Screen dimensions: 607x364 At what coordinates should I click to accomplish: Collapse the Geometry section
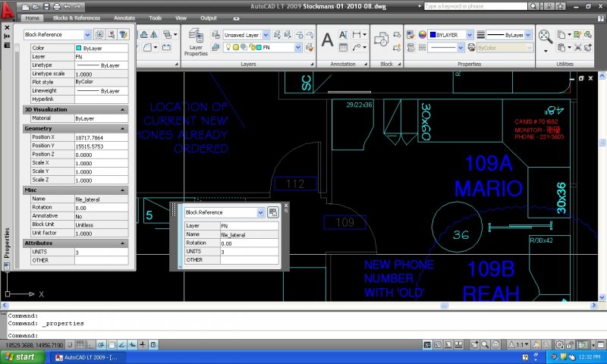coord(122,128)
